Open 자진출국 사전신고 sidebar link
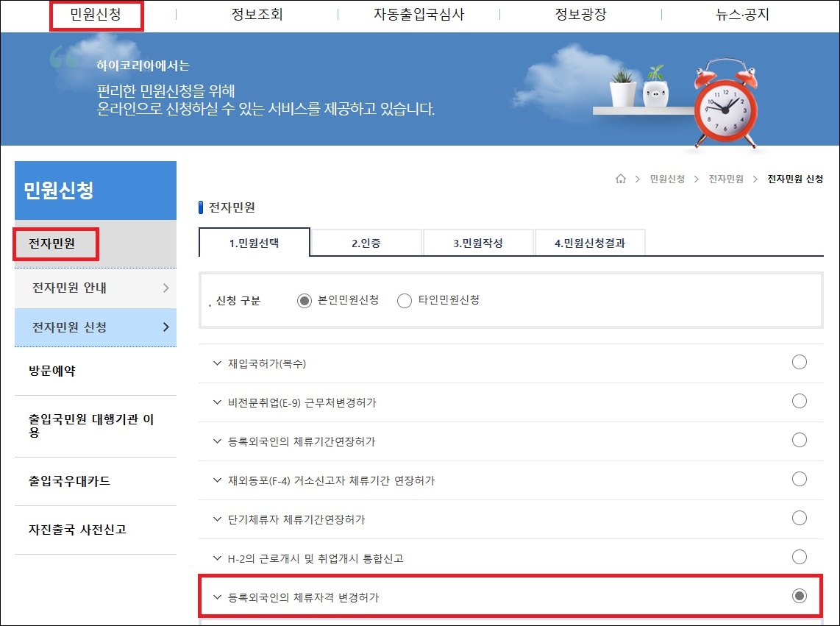Viewport: 840px width, 626px height. [x=77, y=530]
